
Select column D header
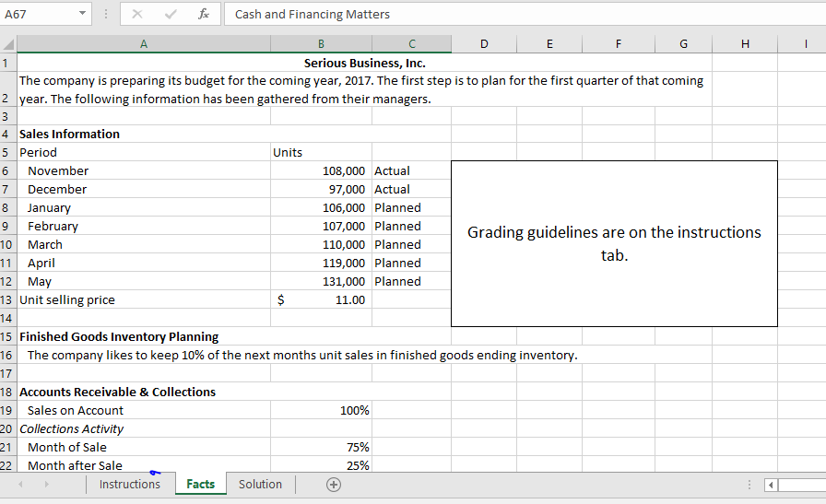pyautogui.click(x=484, y=44)
